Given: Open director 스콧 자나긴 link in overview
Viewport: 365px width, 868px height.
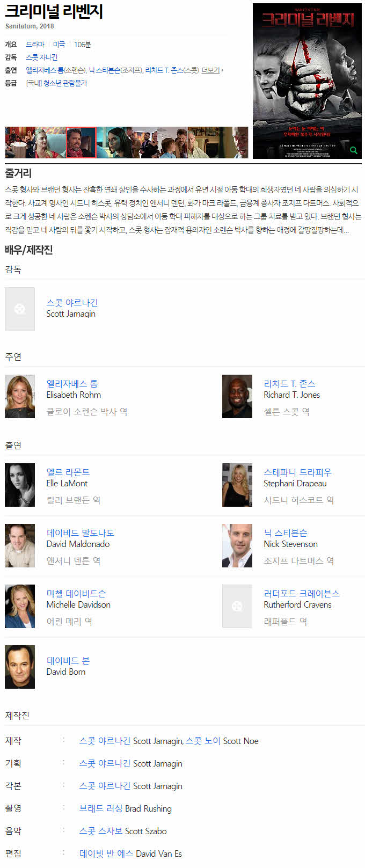Looking at the screenshot, I should 42,57.
